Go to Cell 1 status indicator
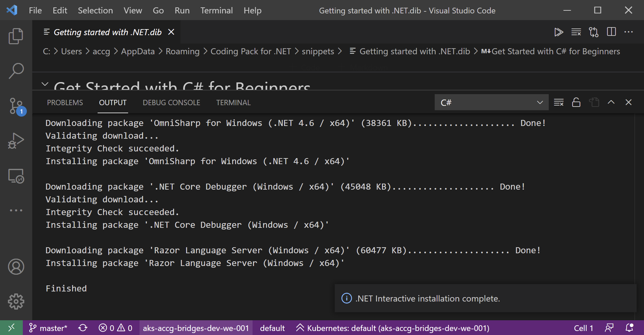Screen dimensions: 644x335 (x=584, y=328)
